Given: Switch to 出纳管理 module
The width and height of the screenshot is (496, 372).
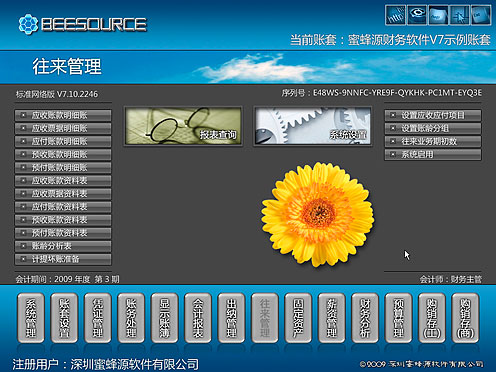Looking at the screenshot, I should coord(231,318).
